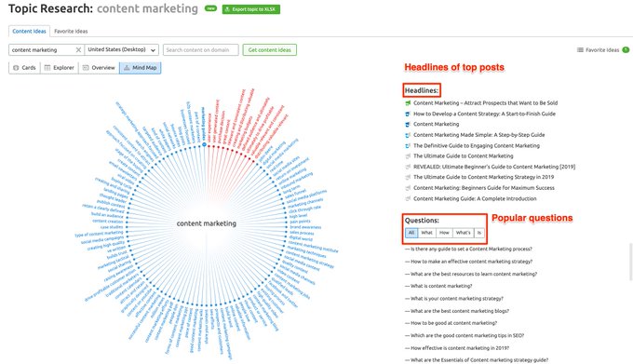Screen dimensions: 633x364
Task: Click the page scrollbar on right edge
Action: point(631,261)
